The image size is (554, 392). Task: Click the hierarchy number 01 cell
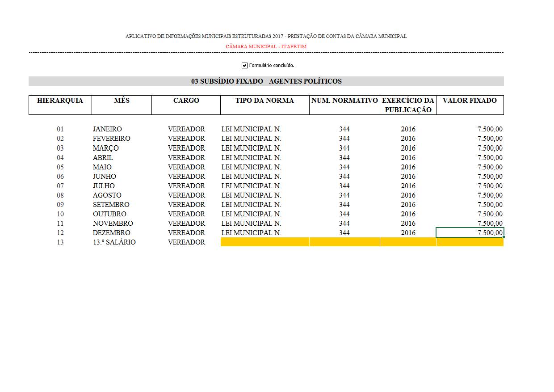(60, 129)
